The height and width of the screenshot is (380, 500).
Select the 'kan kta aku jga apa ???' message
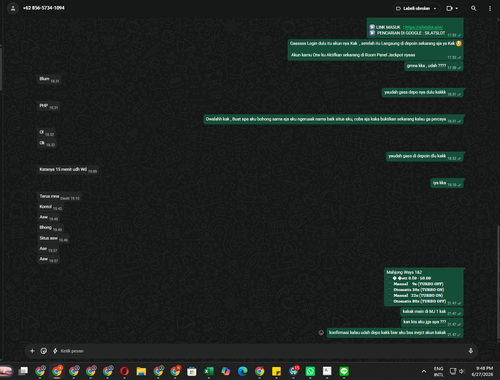point(432,322)
